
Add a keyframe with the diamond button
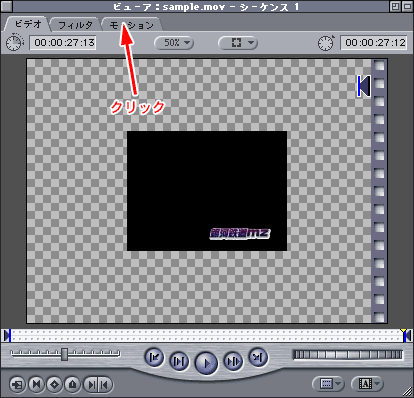pyautogui.click(x=54, y=385)
